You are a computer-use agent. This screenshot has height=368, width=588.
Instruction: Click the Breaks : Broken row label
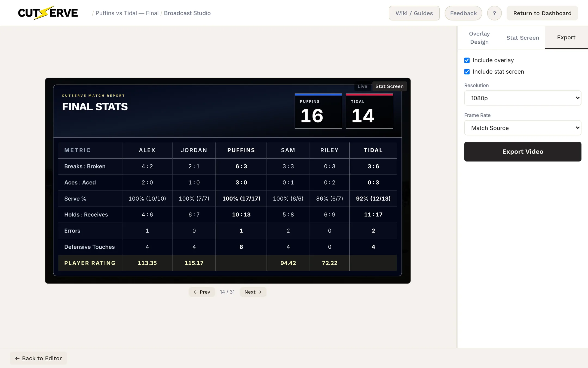pos(85,166)
